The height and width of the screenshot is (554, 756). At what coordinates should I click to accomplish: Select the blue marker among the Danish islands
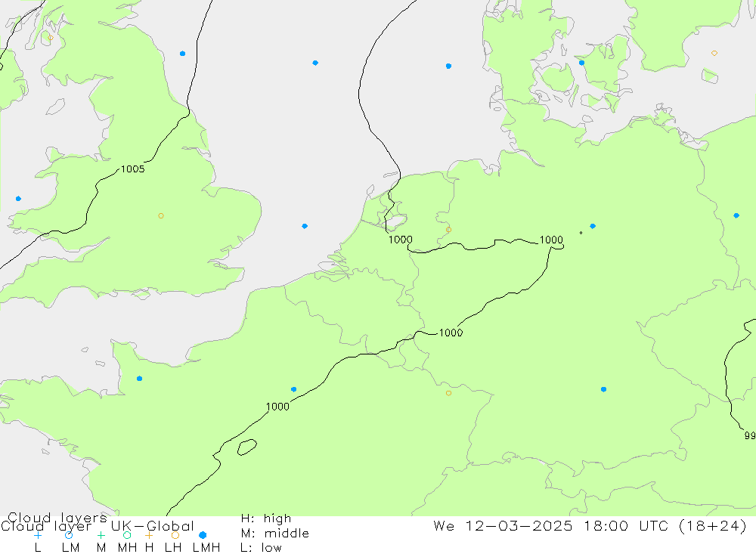click(581, 63)
